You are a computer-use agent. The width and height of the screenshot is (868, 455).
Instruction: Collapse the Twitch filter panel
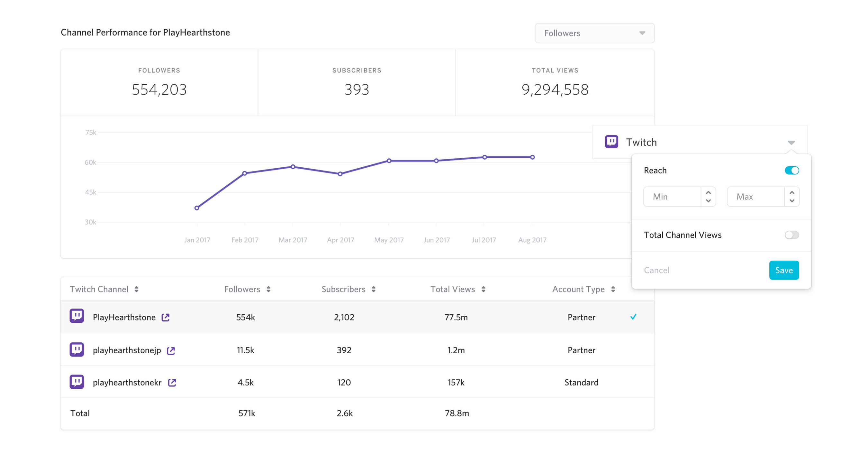pos(791,142)
